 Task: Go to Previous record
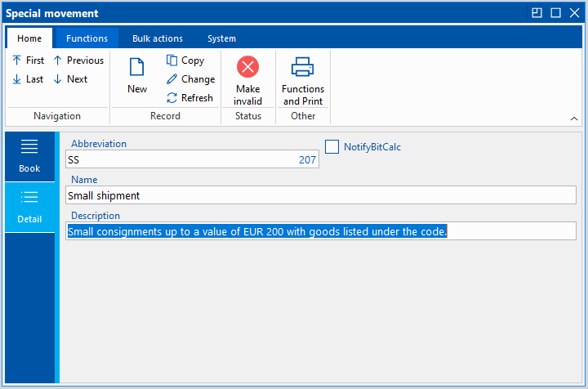point(78,60)
